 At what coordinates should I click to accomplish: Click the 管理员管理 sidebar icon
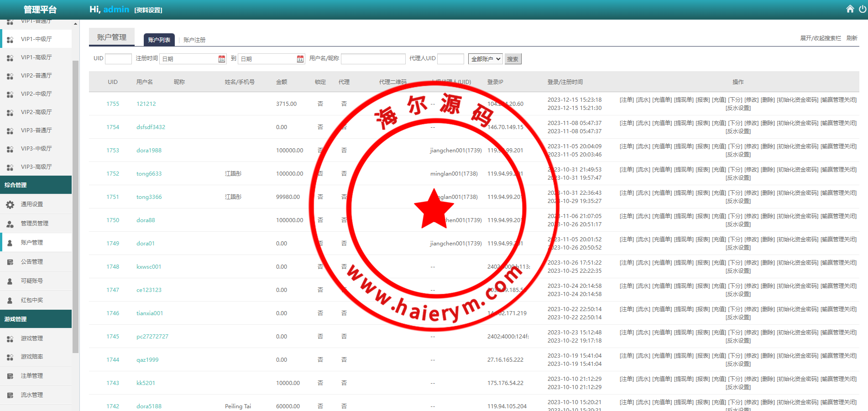click(10, 224)
